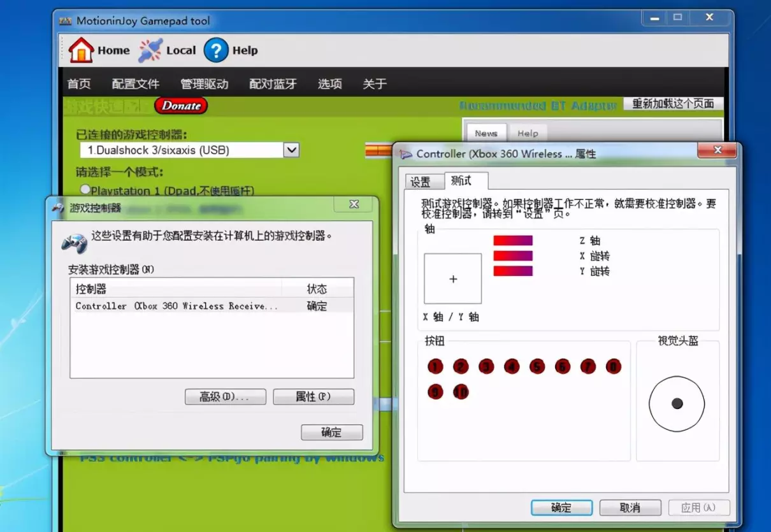The width and height of the screenshot is (771, 532).
Task: Click button indicator 1 in test tab
Action: coord(435,366)
